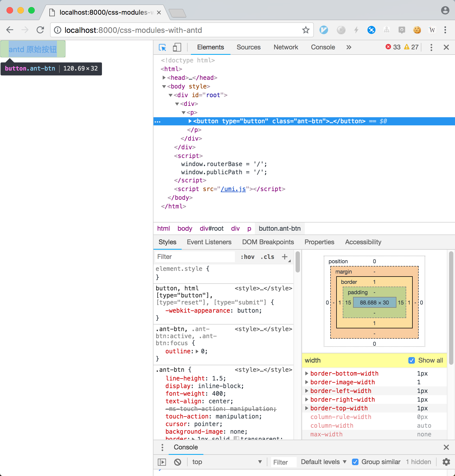Close the DevTools panel
This screenshot has width=455, height=476.
tap(446, 47)
